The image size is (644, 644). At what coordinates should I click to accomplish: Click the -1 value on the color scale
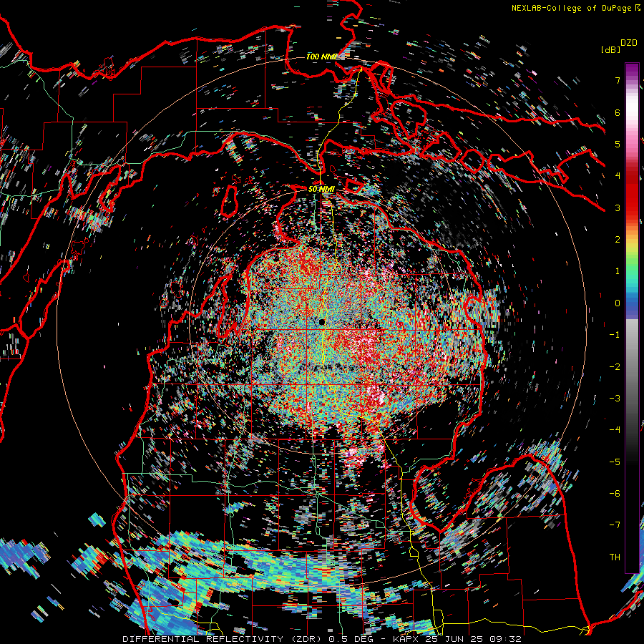pyautogui.click(x=615, y=335)
